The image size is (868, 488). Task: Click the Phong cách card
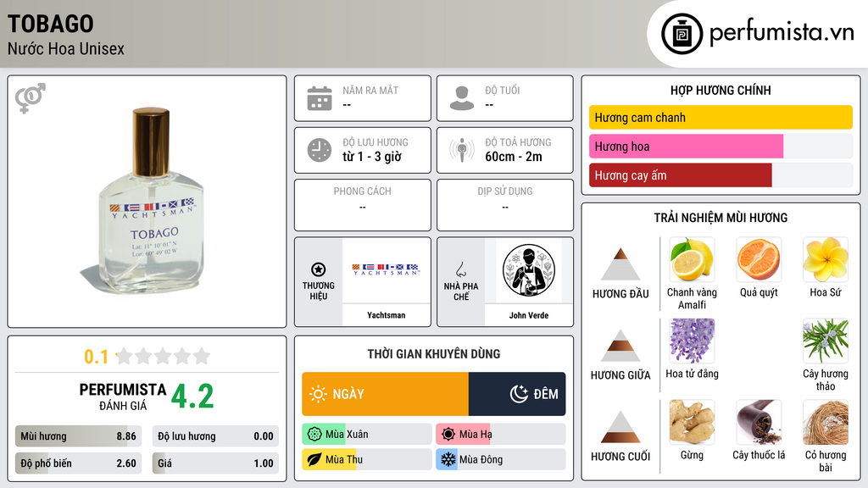point(363,205)
